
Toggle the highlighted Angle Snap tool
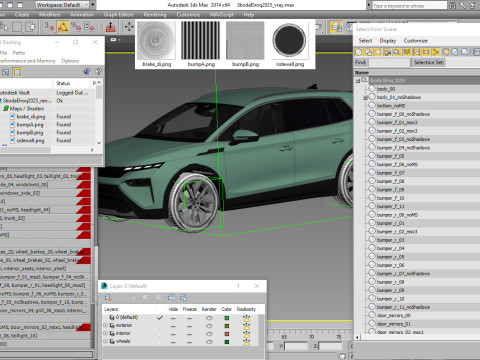[x=63, y=27]
